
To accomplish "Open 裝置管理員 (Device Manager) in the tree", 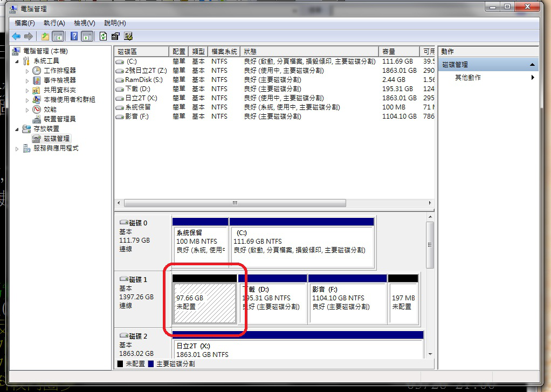I will [x=60, y=119].
